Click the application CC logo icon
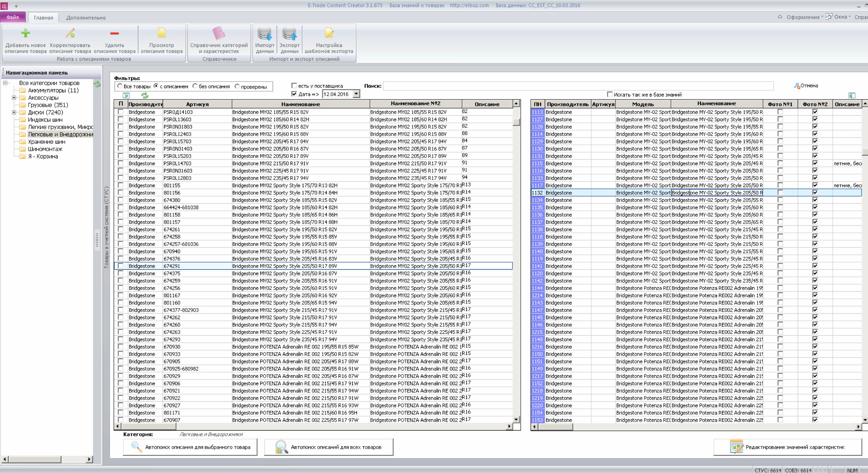 point(4,6)
